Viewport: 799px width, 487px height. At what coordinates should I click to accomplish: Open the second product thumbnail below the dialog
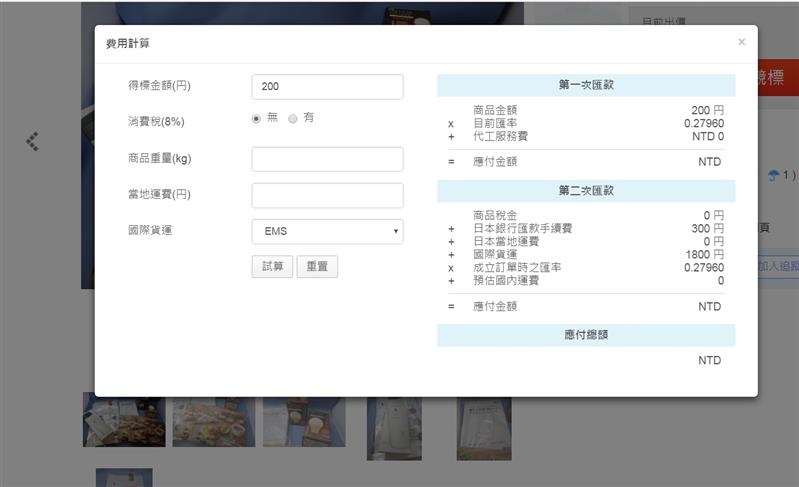pyautogui.click(x=214, y=422)
